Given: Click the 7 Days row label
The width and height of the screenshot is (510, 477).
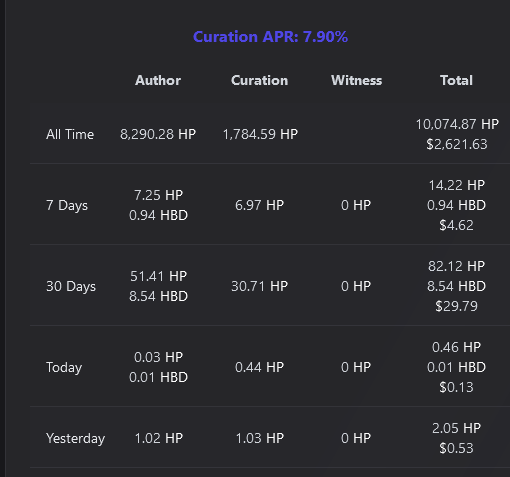Looking at the screenshot, I should pyautogui.click(x=67, y=205).
